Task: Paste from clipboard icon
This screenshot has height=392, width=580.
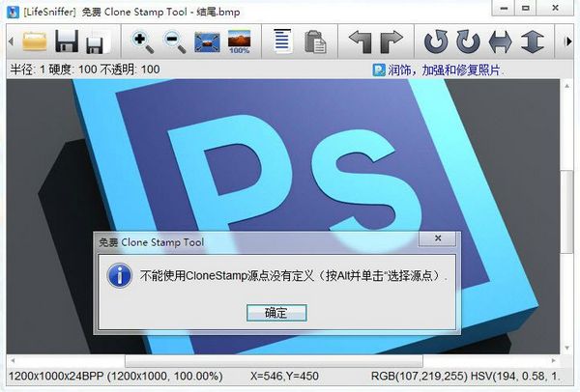Action: coord(315,42)
